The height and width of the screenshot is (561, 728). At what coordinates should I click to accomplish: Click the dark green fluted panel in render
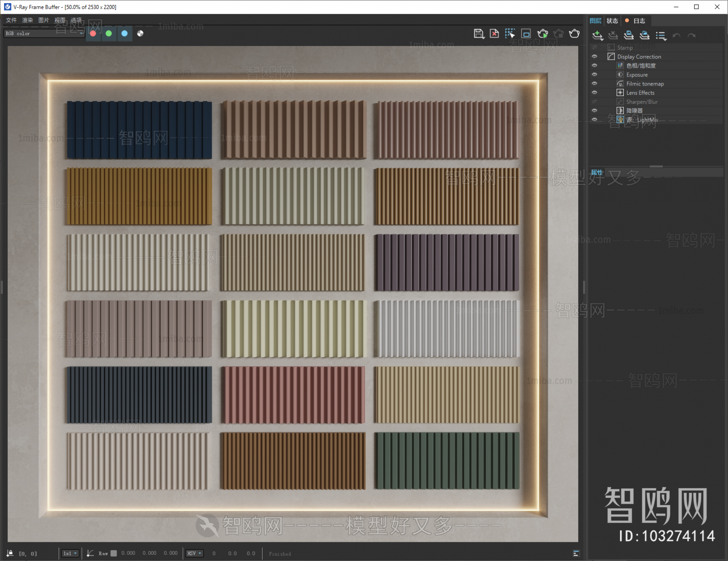(446, 461)
